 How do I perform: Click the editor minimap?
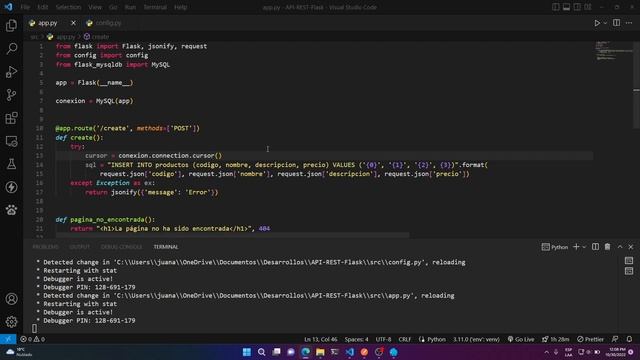(x=612, y=51)
